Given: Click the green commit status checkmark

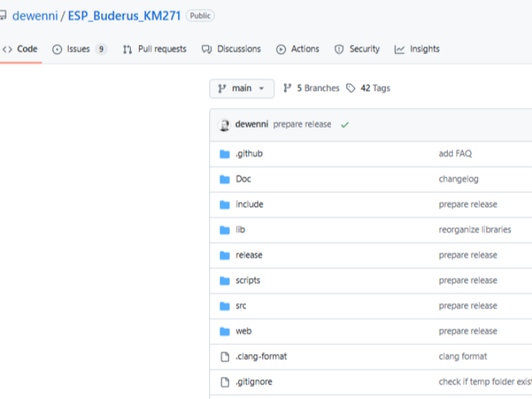Looking at the screenshot, I should pos(344,125).
